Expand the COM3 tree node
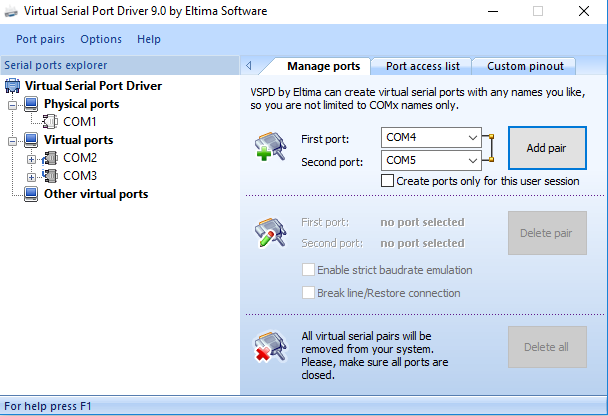Screen dimensions: 608x416 (x=31, y=177)
